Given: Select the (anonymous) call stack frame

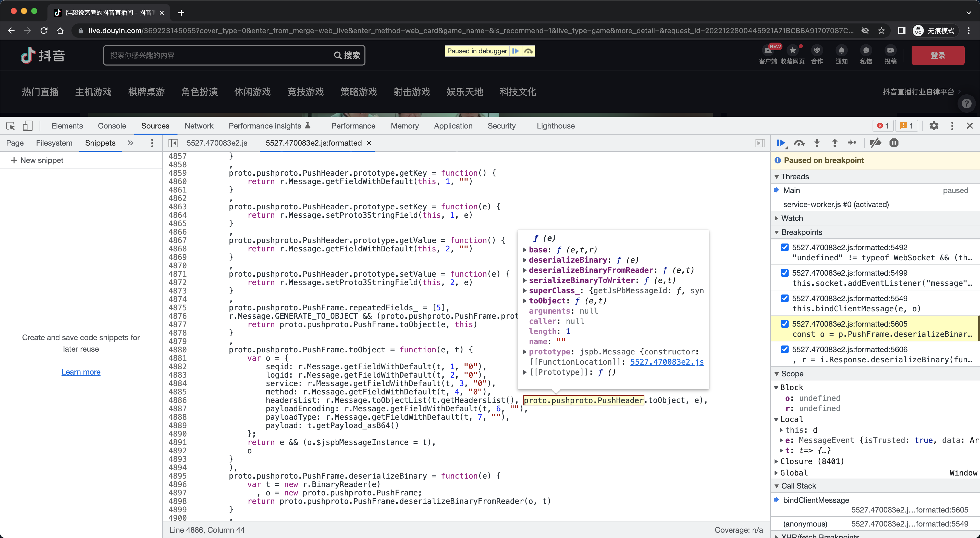Looking at the screenshot, I should (x=875, y=524).
